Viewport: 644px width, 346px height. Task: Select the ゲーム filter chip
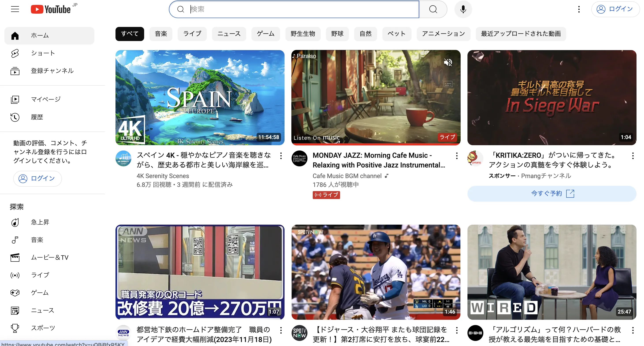(x=266, y=34)
